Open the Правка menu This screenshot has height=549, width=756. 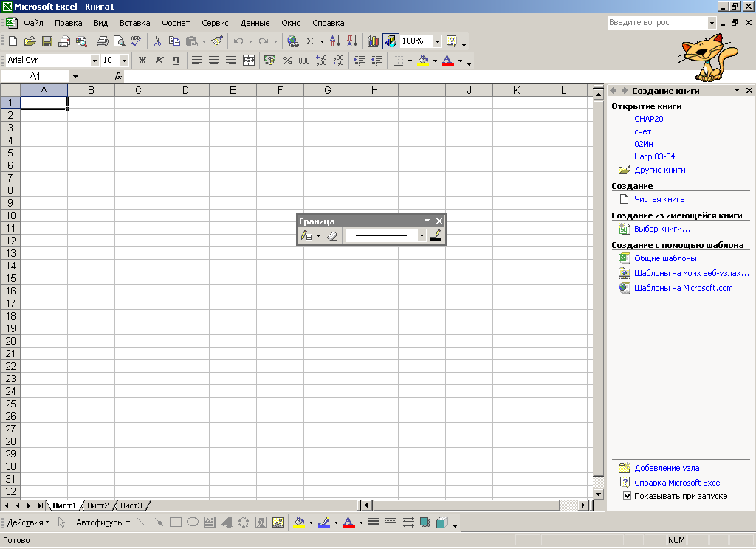(x=69, y=23)
